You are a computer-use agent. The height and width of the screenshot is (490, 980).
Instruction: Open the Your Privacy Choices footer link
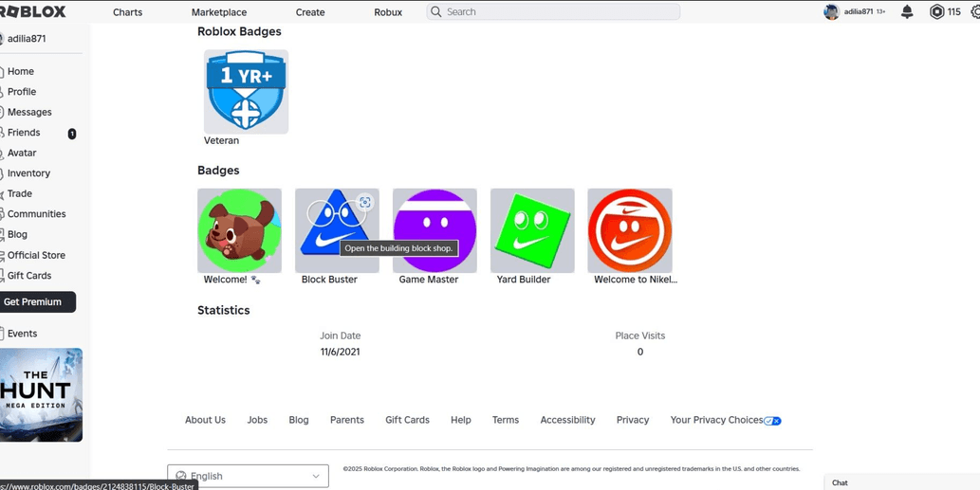pos(717,420)
